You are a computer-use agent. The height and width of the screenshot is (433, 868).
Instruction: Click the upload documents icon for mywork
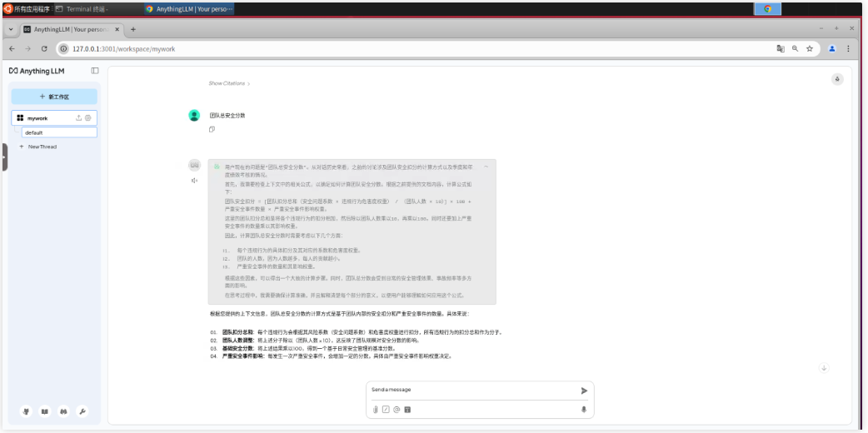tap(78, 118)
